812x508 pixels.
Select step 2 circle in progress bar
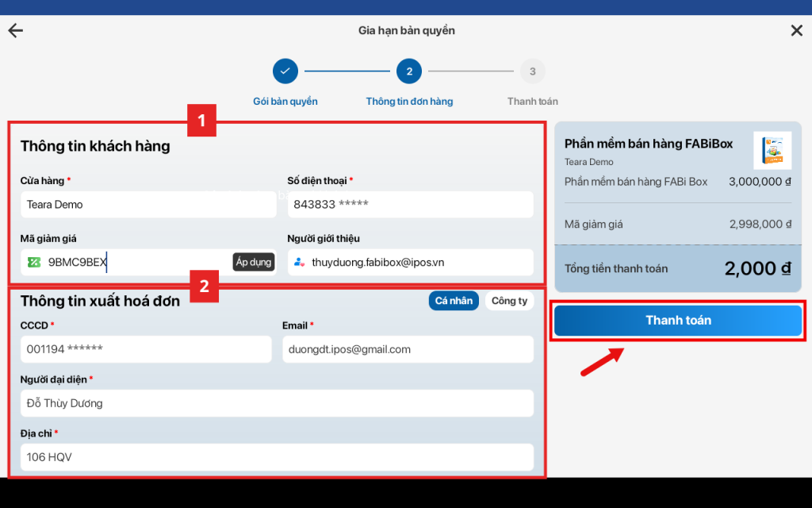408,71
